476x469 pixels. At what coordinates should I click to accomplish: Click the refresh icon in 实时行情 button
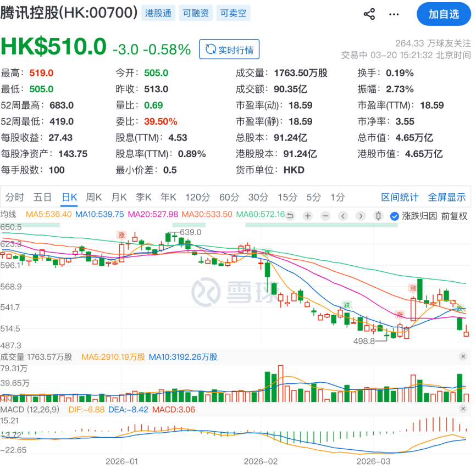tap(211, 49)
